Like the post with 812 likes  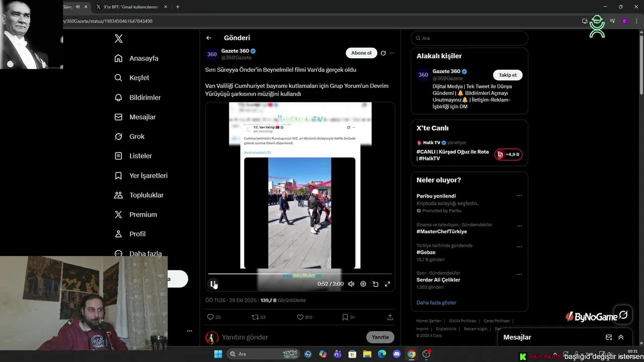(x=304, y=317)
